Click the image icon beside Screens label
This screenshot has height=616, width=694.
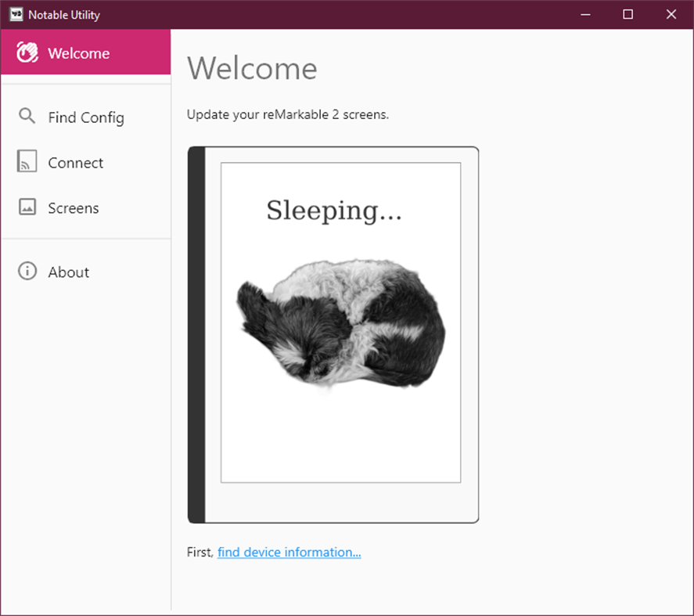click(27, 207)
